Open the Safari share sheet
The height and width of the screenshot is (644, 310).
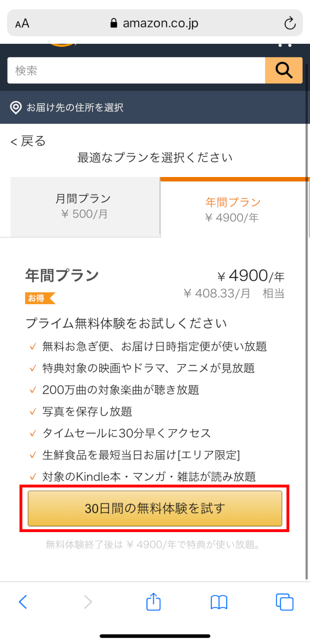[x=153, y=602]
